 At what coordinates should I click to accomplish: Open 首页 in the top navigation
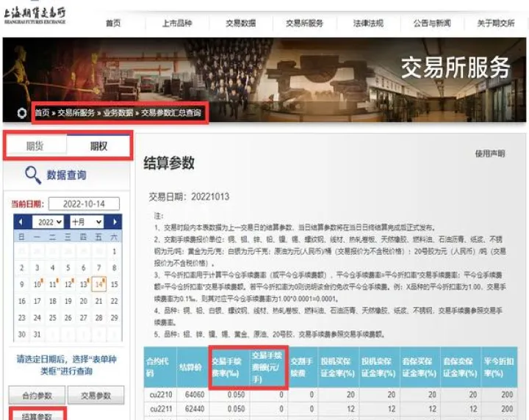coord(113,23)
